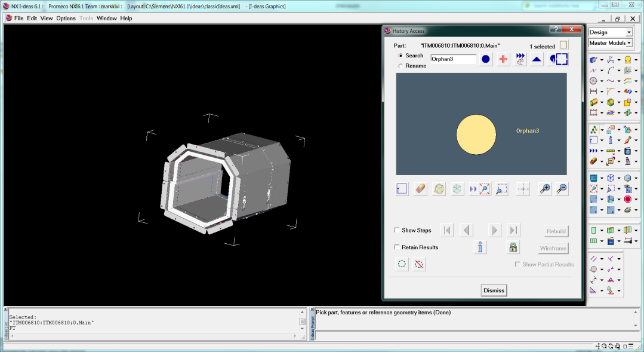Click the three blue arrows icon in toolbar

tap(593, 151)
